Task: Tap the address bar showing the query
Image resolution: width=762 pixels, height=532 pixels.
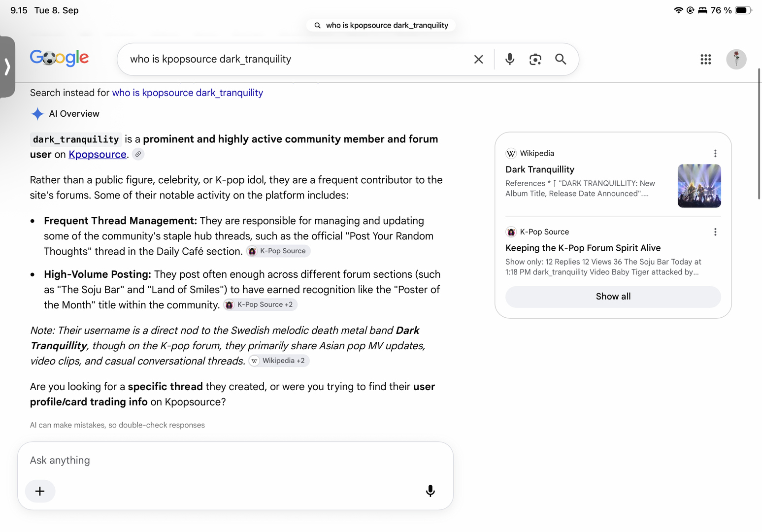Action: point(381,25)
